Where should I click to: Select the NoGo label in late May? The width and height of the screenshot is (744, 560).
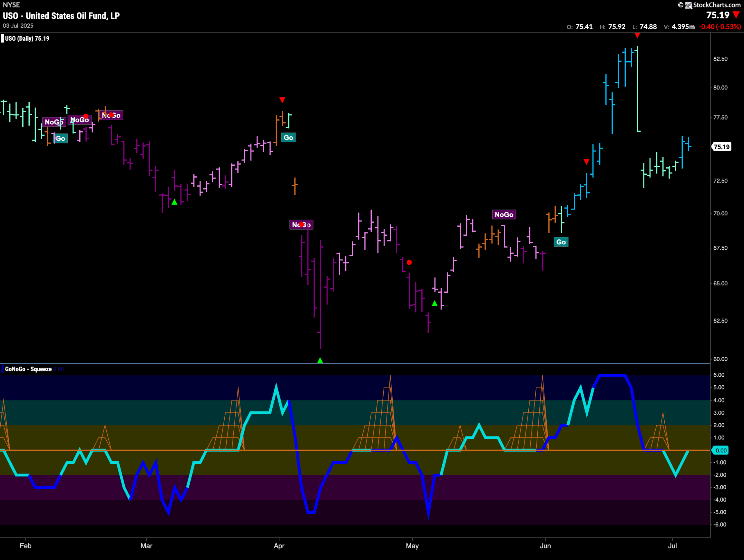point(504,214)
